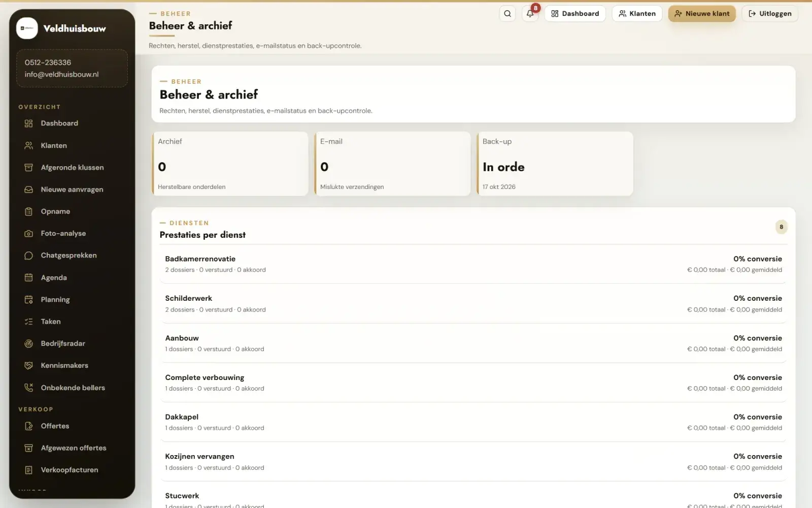812x508 pixels.
Task: Open the E-mail Mislukte verzendingen card
Action: coord(392,164)
